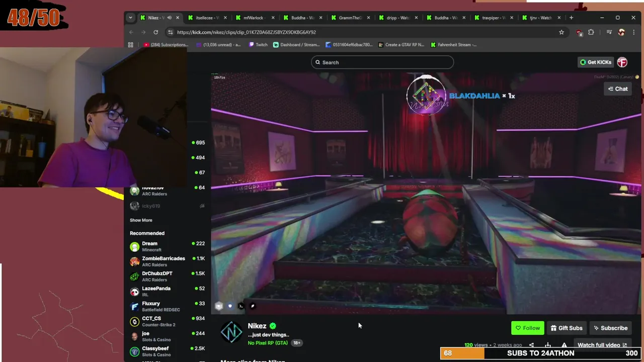Open Dream channel avatar in Recommended
The width and height of the screenshot is (644, 362).
click(x=134, y=247)
